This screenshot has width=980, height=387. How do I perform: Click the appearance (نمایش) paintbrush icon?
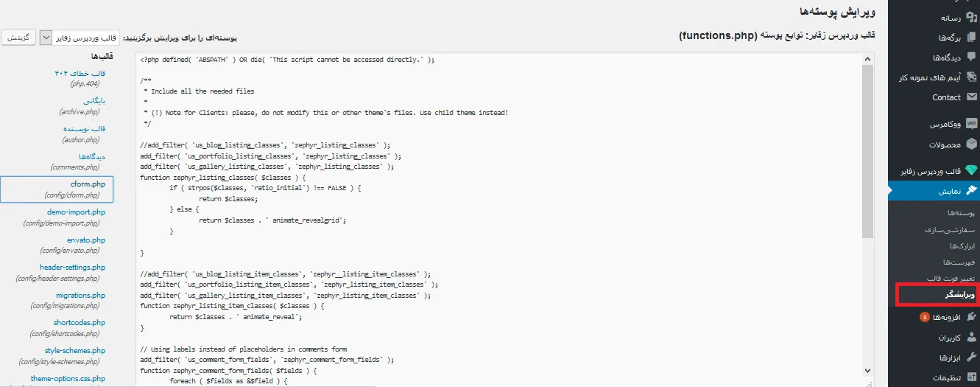[971, 192]
